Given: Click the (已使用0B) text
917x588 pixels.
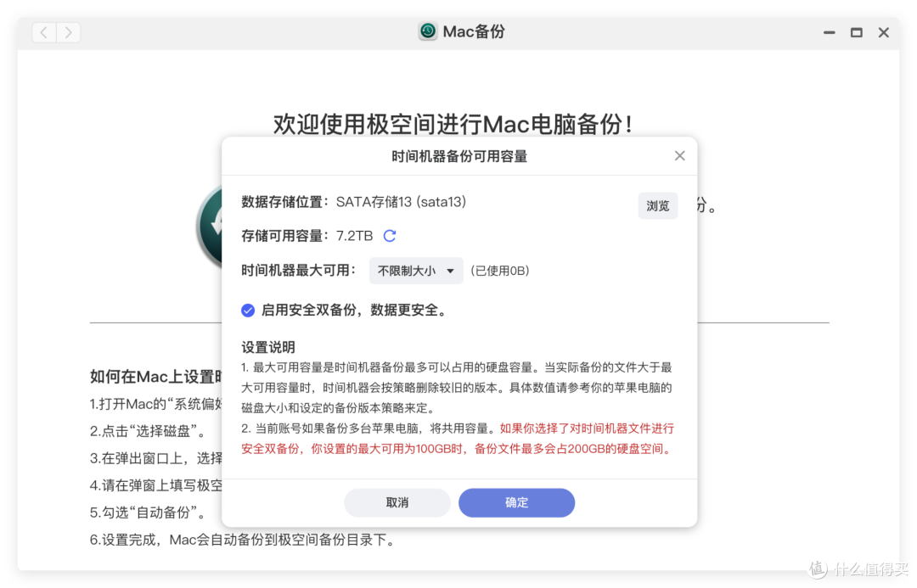Looking at the screenshot, I should pos(500,271).
